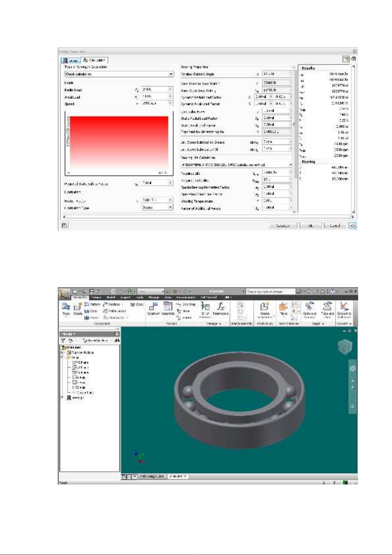This screenshot has height=555, width=392.
Task: Click the Radial Load input field
Action: [155, 90]
